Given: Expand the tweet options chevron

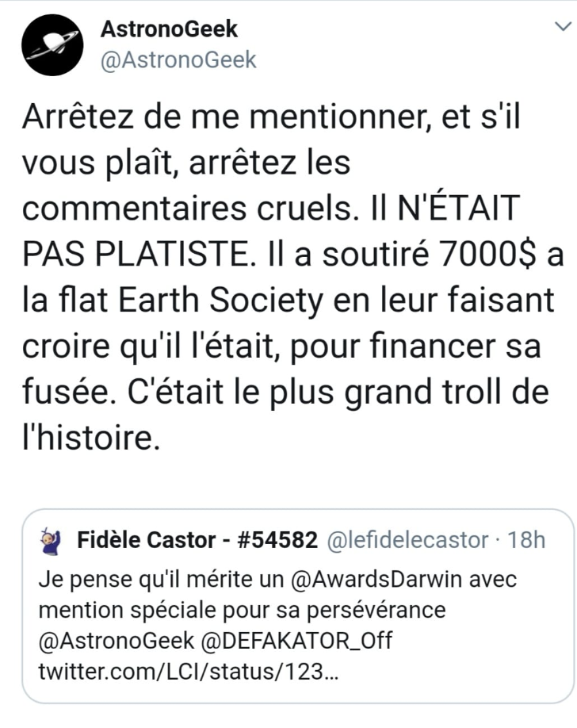Looking at the screenshot, I should [560, 29].
